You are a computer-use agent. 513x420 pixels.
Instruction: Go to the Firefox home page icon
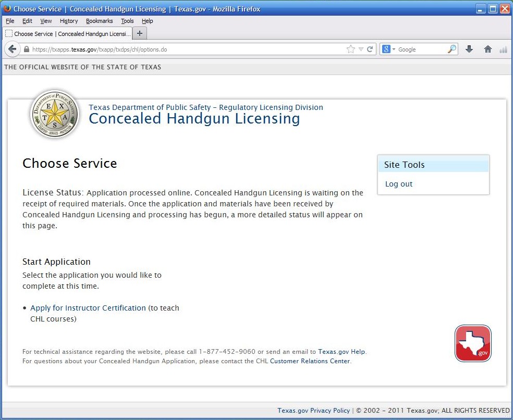(x=488, y=49)
